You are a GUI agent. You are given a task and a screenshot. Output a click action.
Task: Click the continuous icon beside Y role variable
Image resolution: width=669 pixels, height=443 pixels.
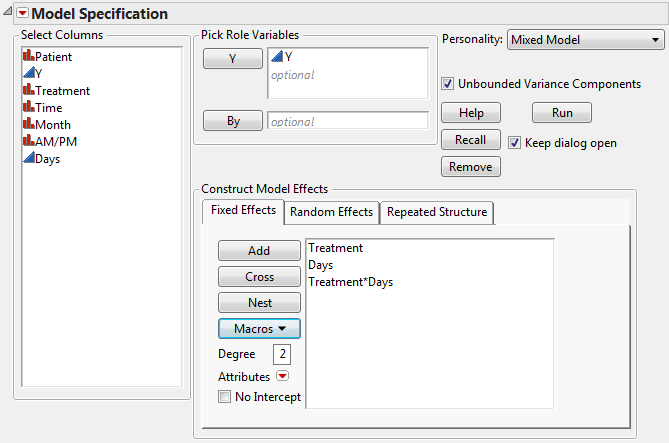(277, 57)
